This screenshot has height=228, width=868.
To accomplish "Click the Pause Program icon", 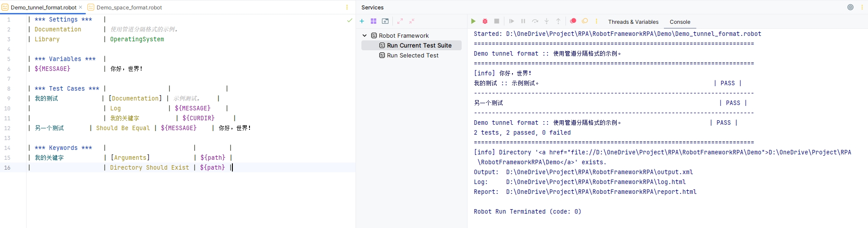I will (x=523, y=21).
